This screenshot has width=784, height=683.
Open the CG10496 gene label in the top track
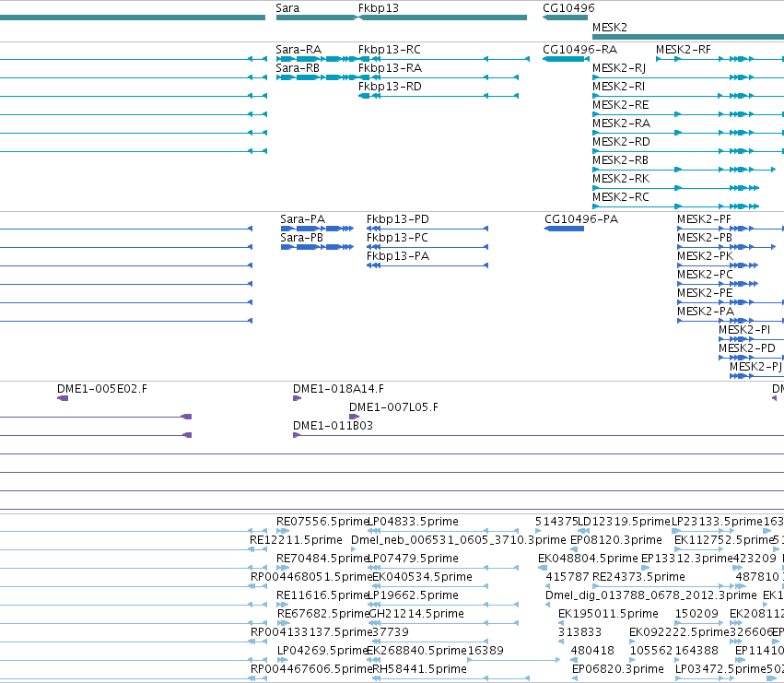click(568, 8)
